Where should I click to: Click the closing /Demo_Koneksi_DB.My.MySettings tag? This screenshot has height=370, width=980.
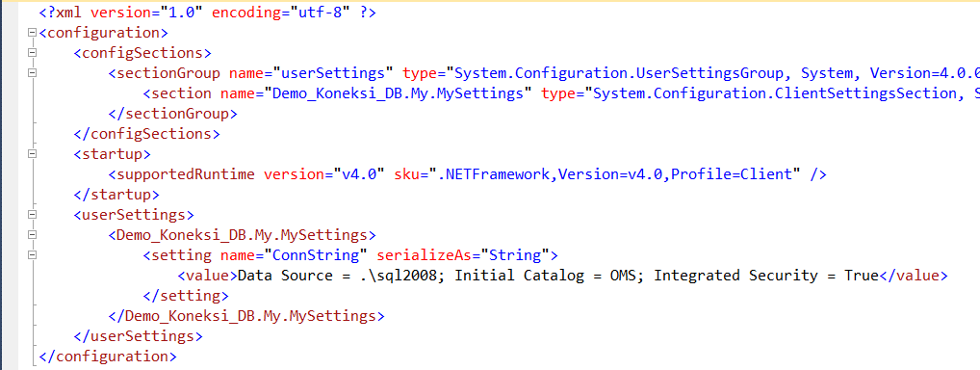point(246,316)
